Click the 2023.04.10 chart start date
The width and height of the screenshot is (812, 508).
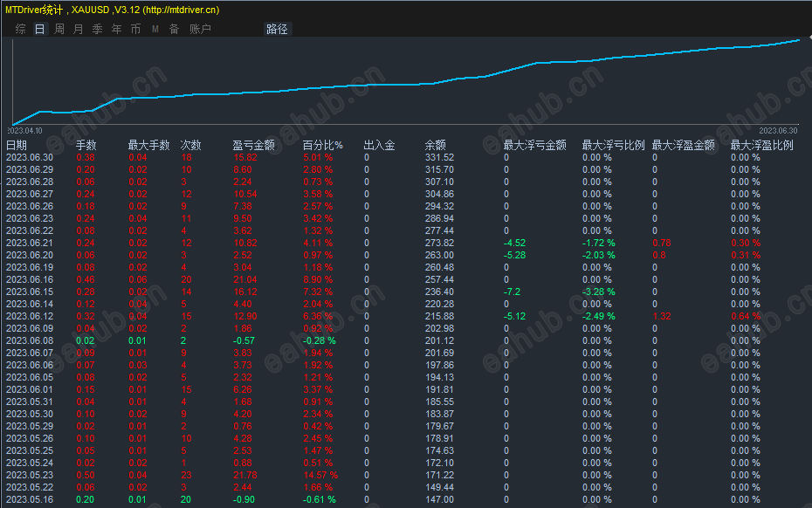pyautogui.click(x=24, y=131)
